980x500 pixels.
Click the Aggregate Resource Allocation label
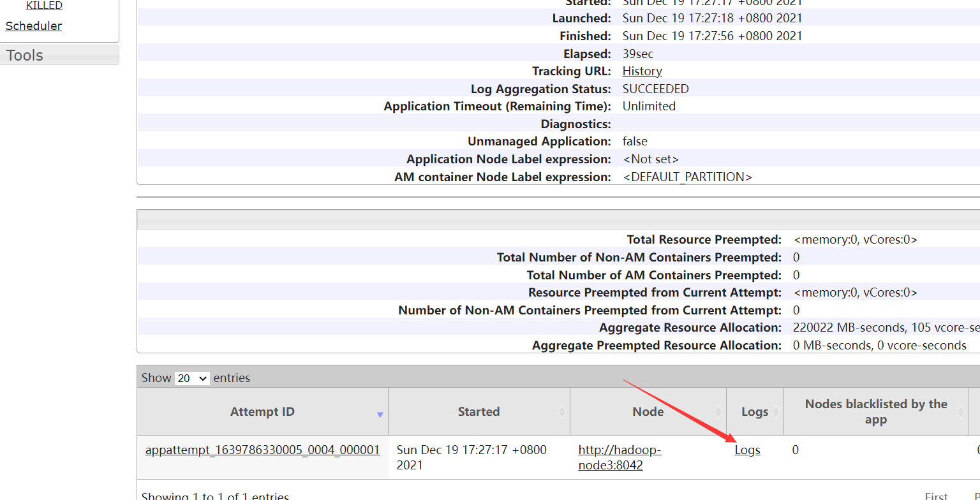coord(690,327)
